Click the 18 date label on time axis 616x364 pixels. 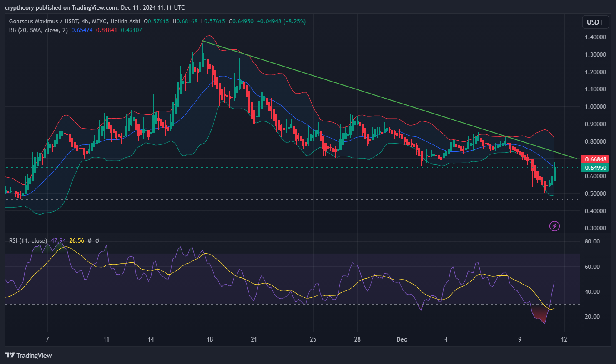point(209,339)
